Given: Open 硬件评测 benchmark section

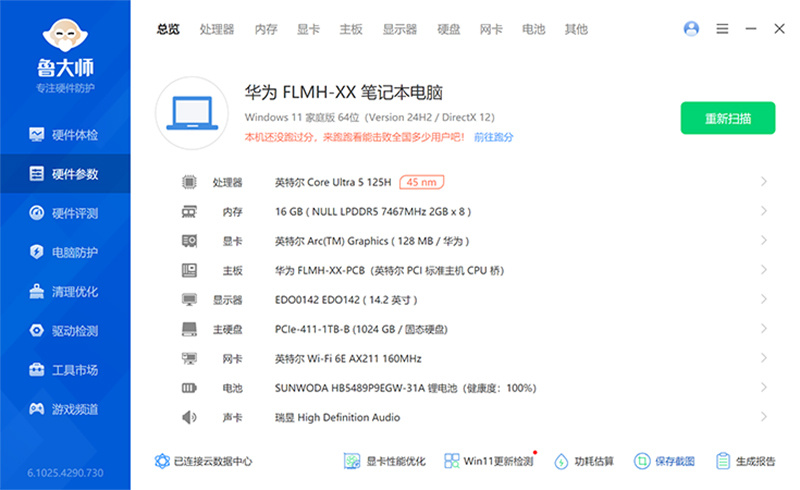Looking at the screenshot, I should (65, 213).
